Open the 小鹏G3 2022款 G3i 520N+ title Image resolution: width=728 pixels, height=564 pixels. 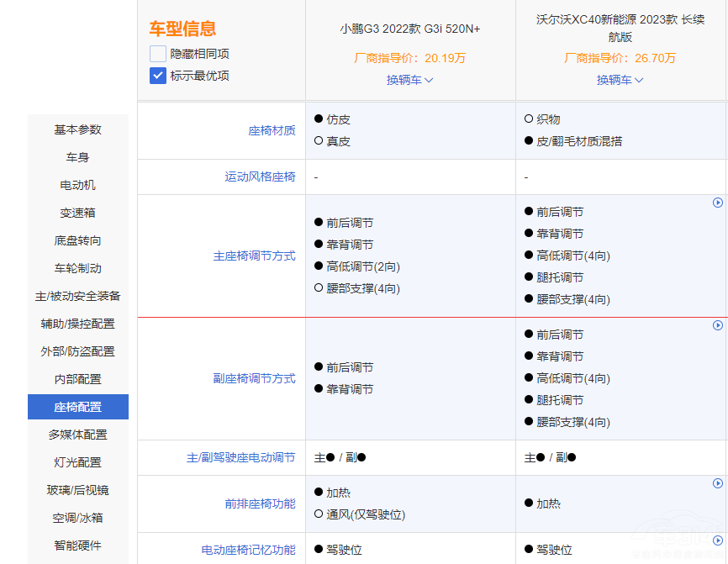(x=409, y=29)
